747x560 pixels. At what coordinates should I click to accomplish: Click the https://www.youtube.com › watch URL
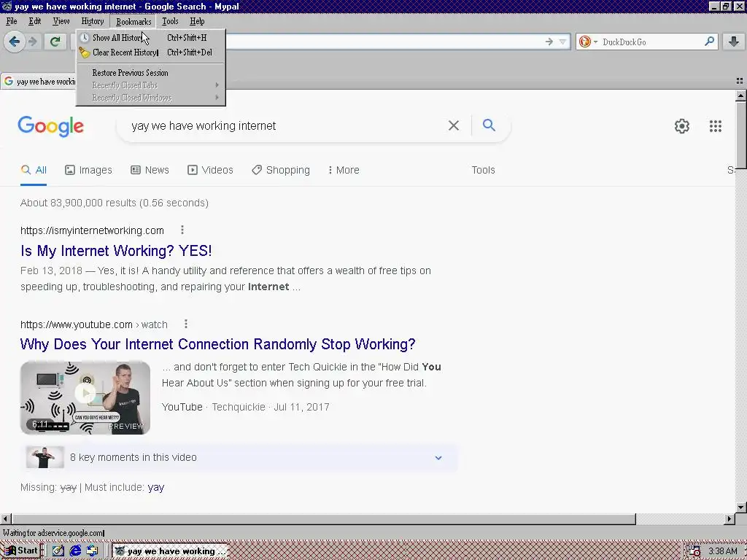(x=94, y=324)
